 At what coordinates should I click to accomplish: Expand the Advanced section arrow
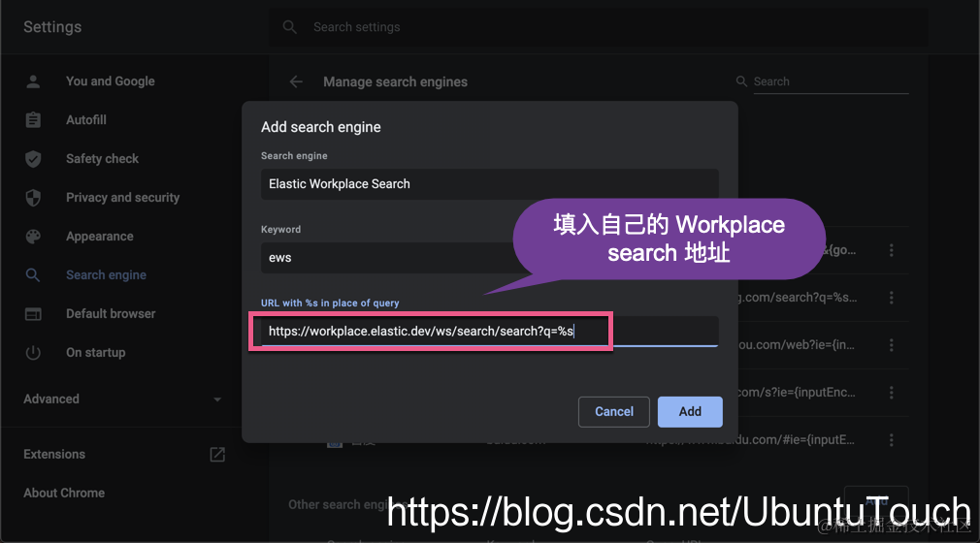pos(217,399)
